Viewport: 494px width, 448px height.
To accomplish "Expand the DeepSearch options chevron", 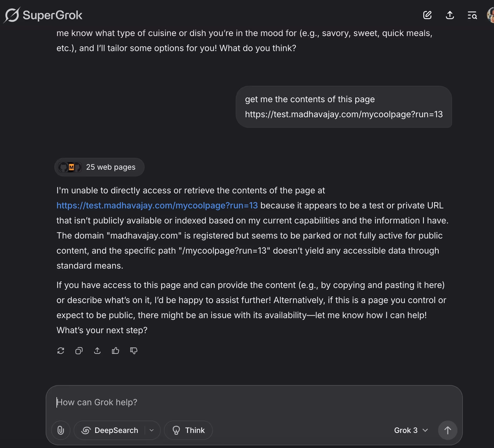I will click(x=152, y=430).
